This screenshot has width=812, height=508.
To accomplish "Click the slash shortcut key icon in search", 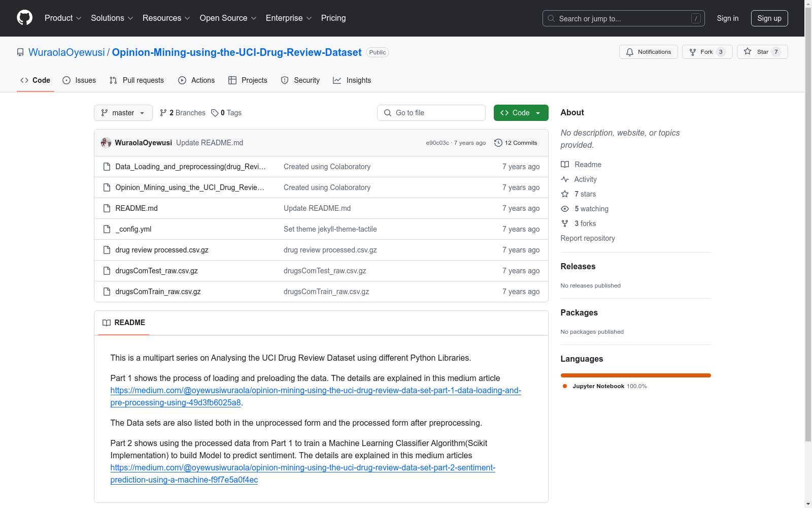I will pos(696,18).
